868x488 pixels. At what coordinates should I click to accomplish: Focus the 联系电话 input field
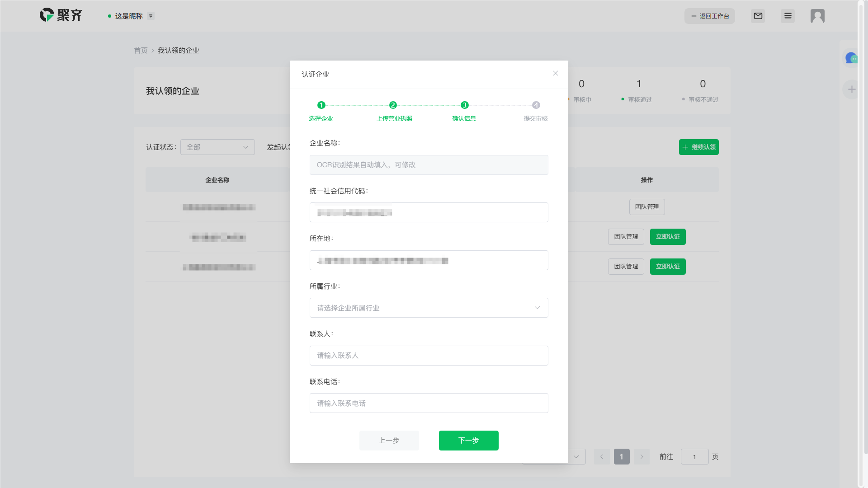tap(429, 403)
